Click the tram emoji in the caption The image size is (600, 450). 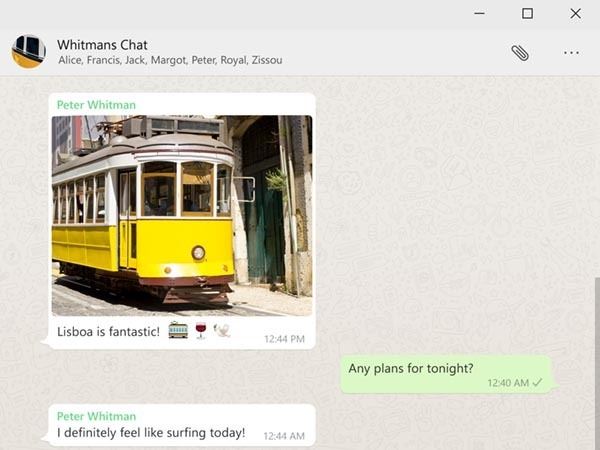[x=178, y=330]
